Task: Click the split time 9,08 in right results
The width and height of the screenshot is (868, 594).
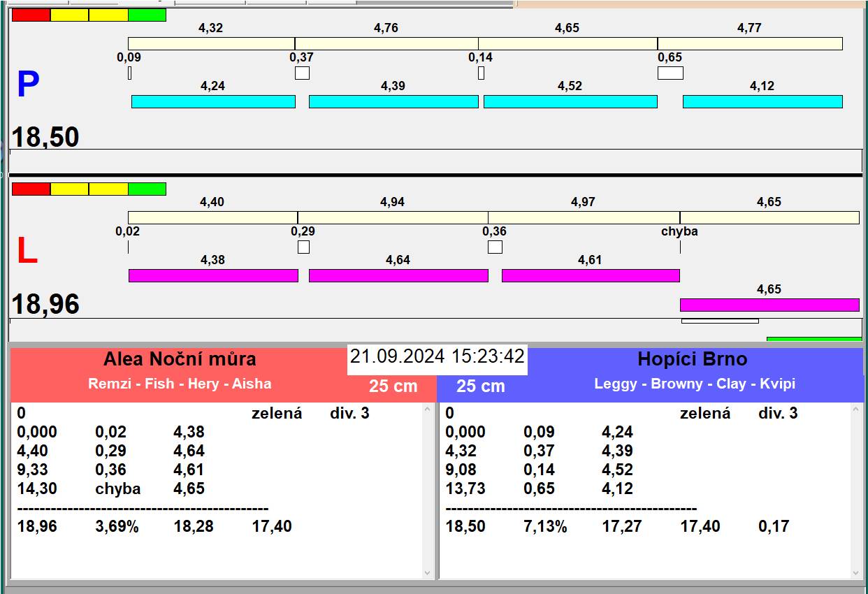Action: (x=461, y=470)
